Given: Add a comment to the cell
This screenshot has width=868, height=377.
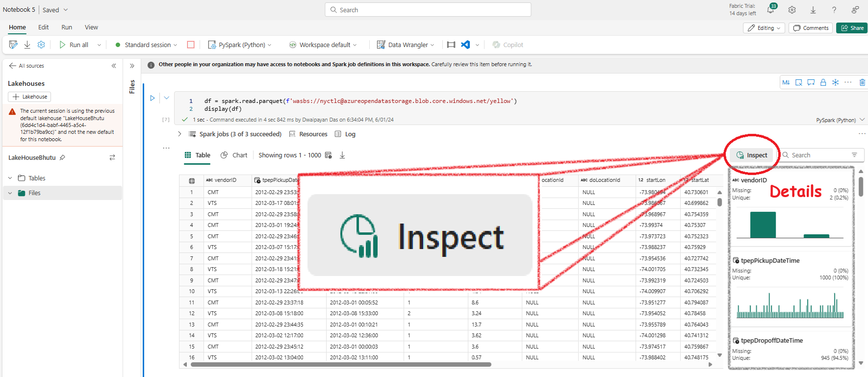Looking at the screenshot, I should (811, 82).
